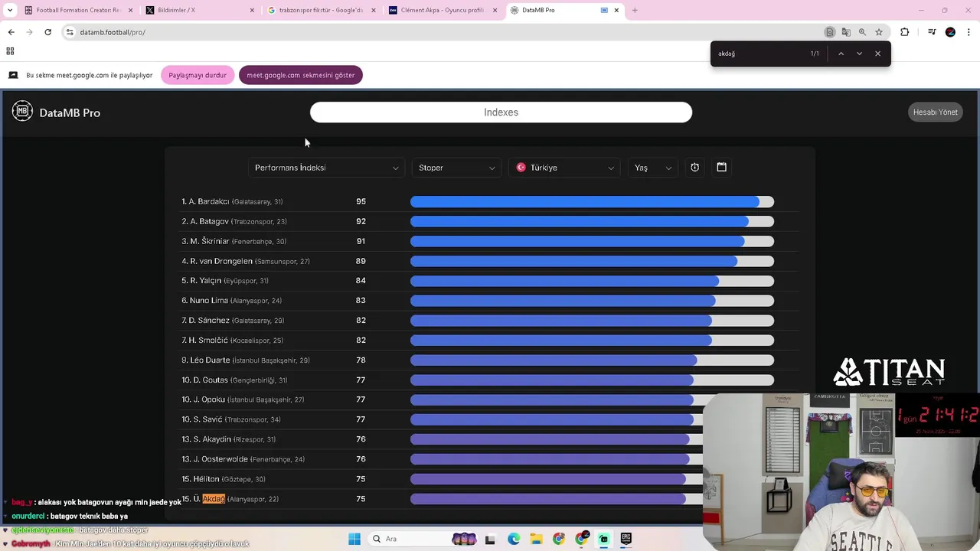Screen dimensions: 980x551
Task: Click the Indexes search field
Action: [x=501, y=112]
